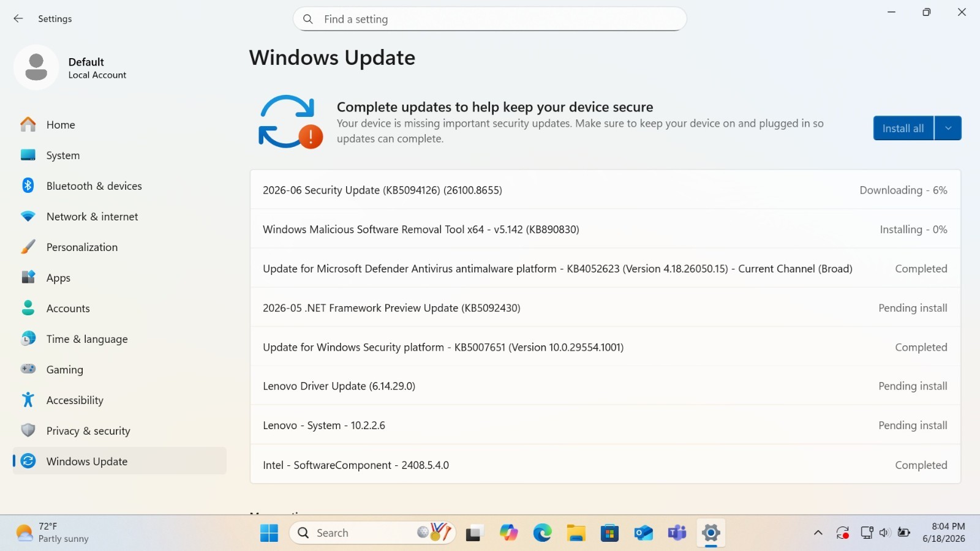Show hidden icons in system tray
Image resolution: width=980 pixels, height=551 pixels.
point(818,533)
